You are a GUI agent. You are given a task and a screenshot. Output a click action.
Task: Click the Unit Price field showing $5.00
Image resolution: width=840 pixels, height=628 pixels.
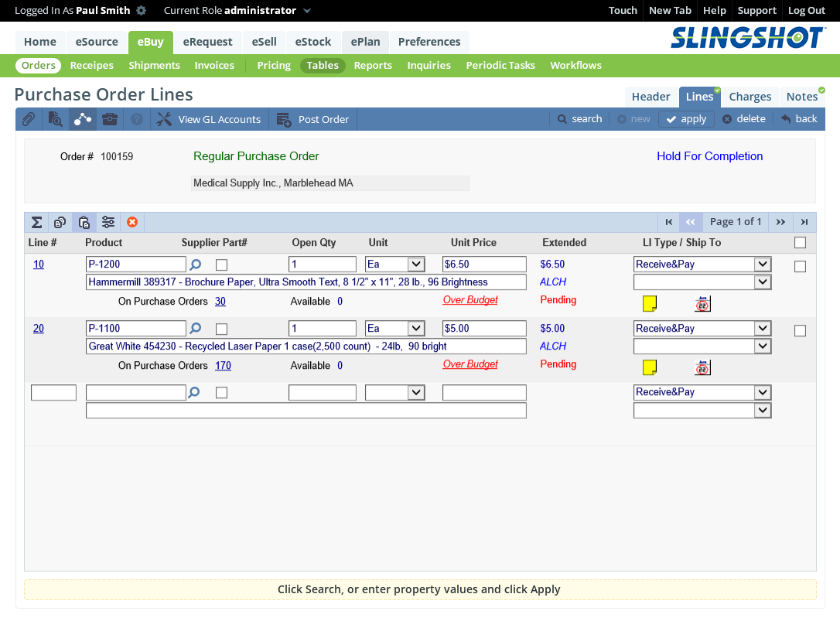tap(483, 329)
